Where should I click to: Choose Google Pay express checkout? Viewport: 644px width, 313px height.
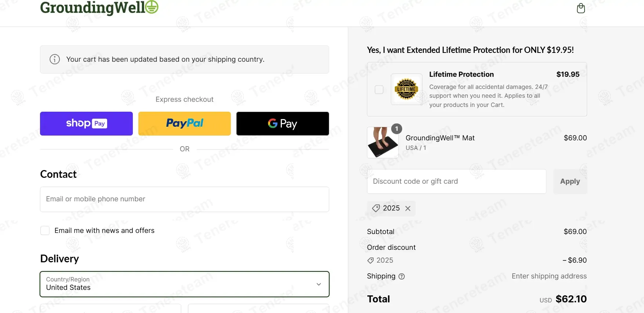tap(283, 123)
